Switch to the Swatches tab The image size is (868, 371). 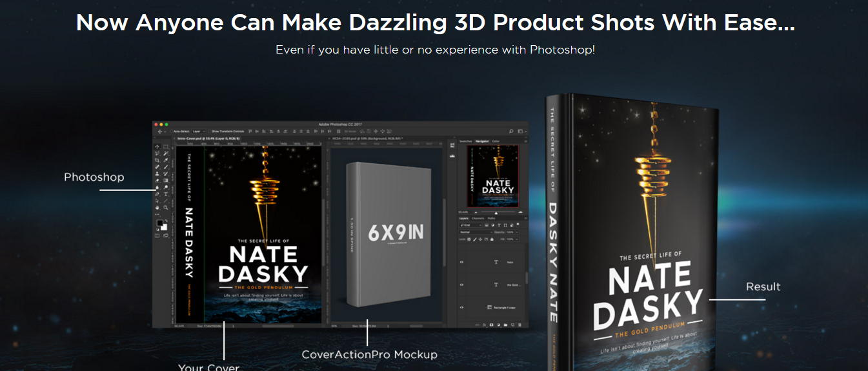pos(465,141)
